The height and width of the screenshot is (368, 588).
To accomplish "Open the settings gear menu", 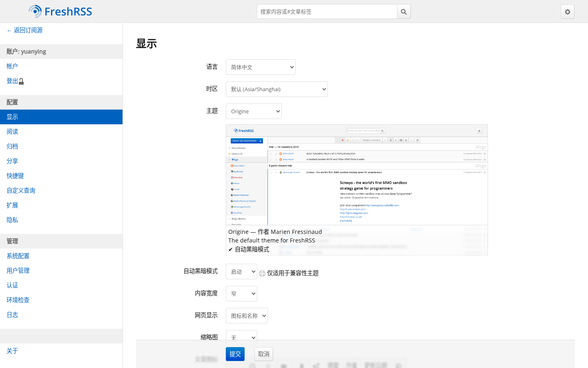I will [568, 12].
